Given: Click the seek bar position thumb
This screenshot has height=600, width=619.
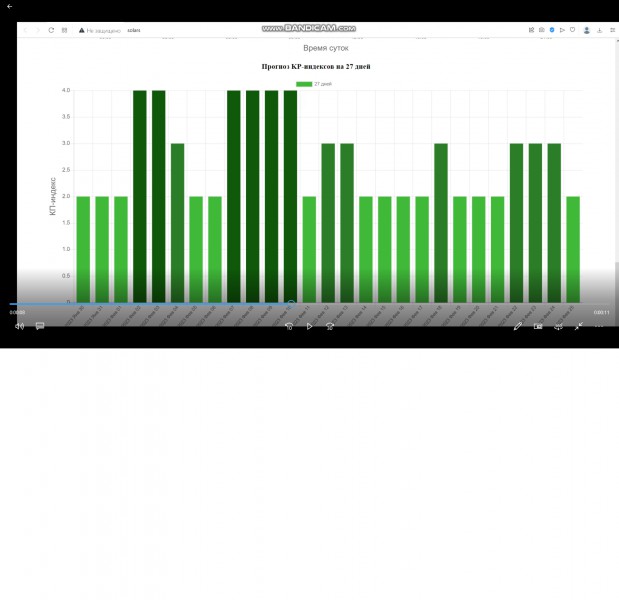Looking at the screenshot, I should [291, 304].
